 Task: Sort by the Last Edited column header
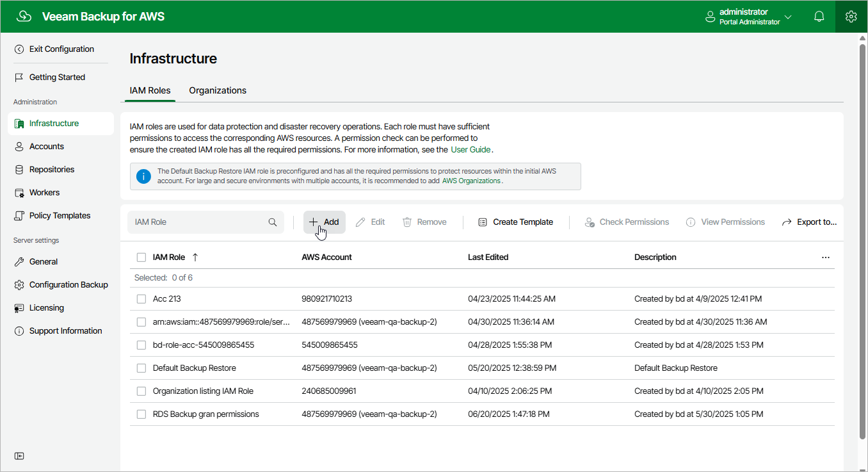[x=488, y=257]
